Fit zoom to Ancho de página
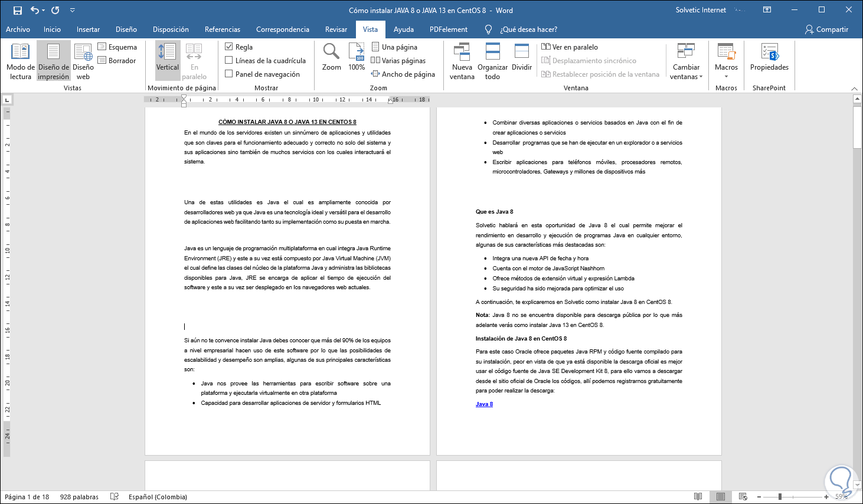863x504 pixels. tap(403, 74)
